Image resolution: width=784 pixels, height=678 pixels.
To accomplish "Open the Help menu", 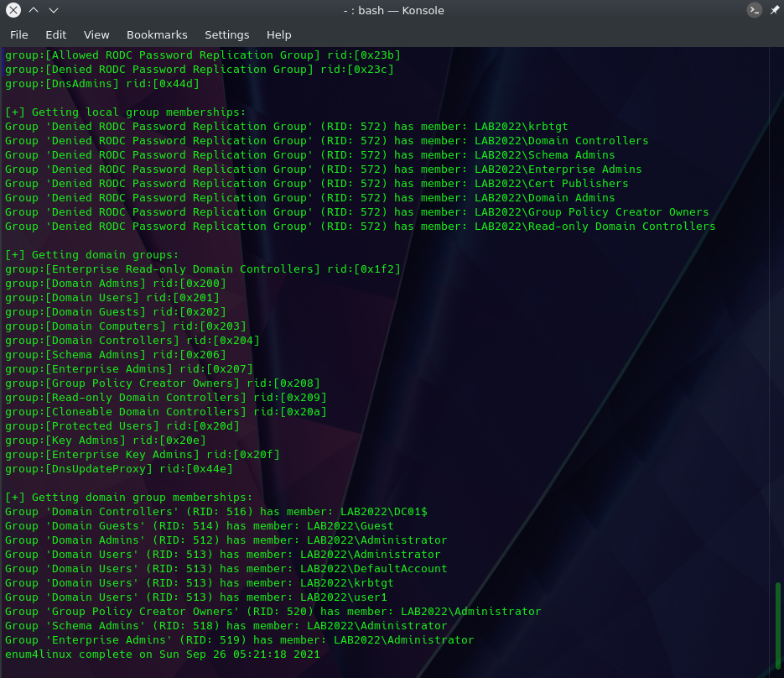I will pyautogui.click(x=279, y=34).
